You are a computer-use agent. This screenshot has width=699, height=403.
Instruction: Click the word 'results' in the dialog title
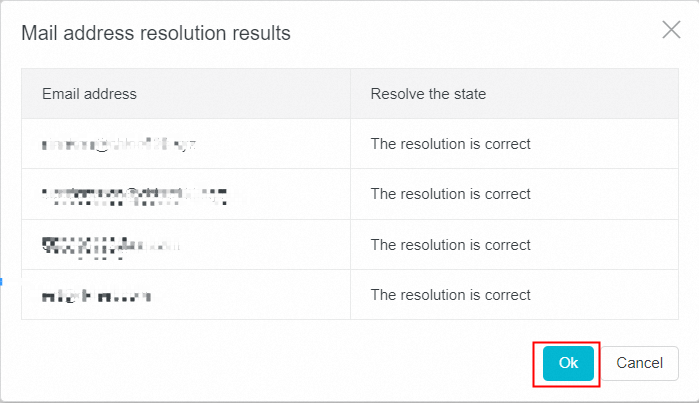click(259, 34)
